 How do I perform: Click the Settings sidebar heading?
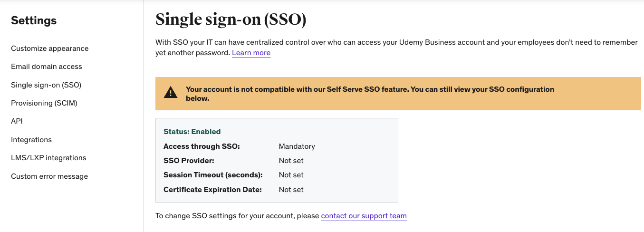pos(34,20)
